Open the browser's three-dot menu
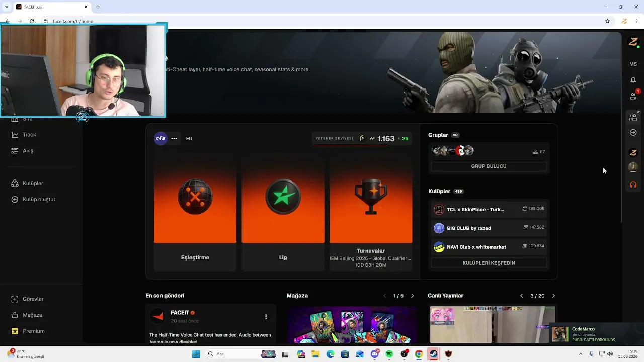The height and width of the screenshot is (362, 644). pos(637,21)
